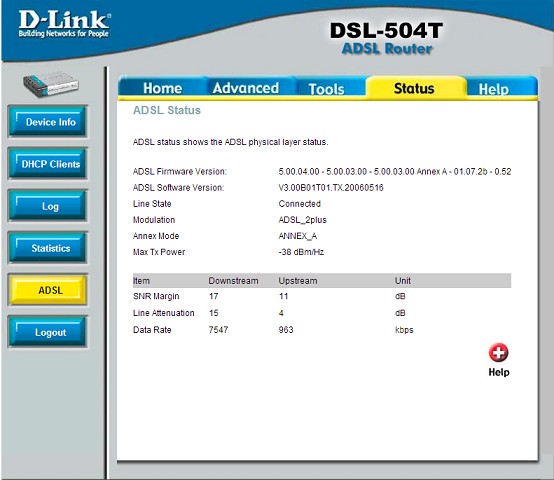View DHCP Clients list
Screen dimensions: 554x480
point(48,164)
